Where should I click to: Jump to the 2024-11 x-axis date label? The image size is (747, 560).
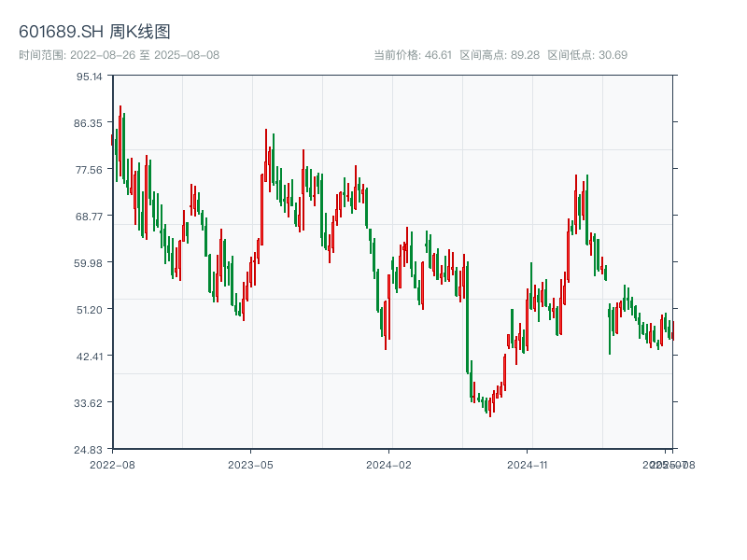pyautogui.click(x=528, y=464)
